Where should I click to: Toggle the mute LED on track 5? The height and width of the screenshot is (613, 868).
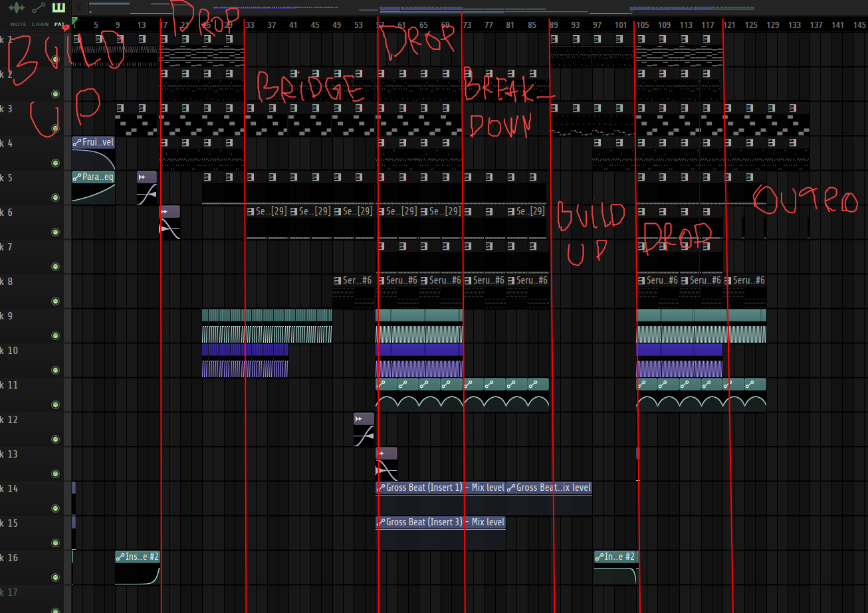click(x=56, y=197)
